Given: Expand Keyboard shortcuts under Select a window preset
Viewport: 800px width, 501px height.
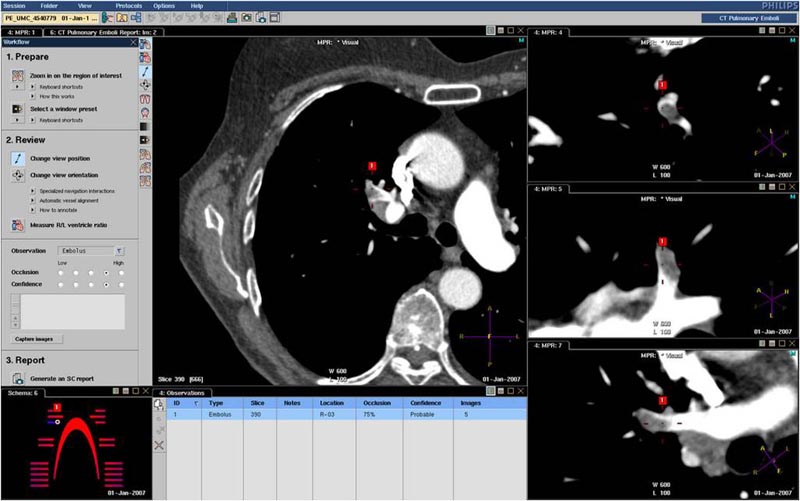Looking at the screenshot, I should click(33, 120).
